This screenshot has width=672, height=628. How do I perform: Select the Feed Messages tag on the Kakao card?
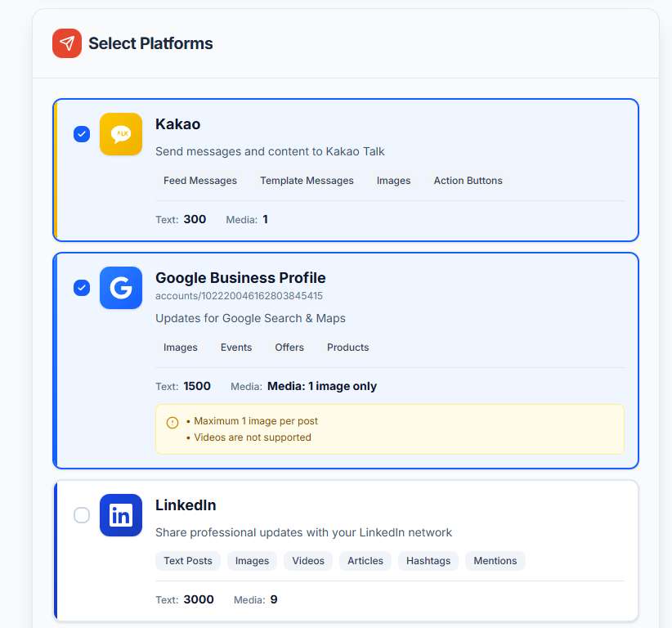[x=200, y=180]
